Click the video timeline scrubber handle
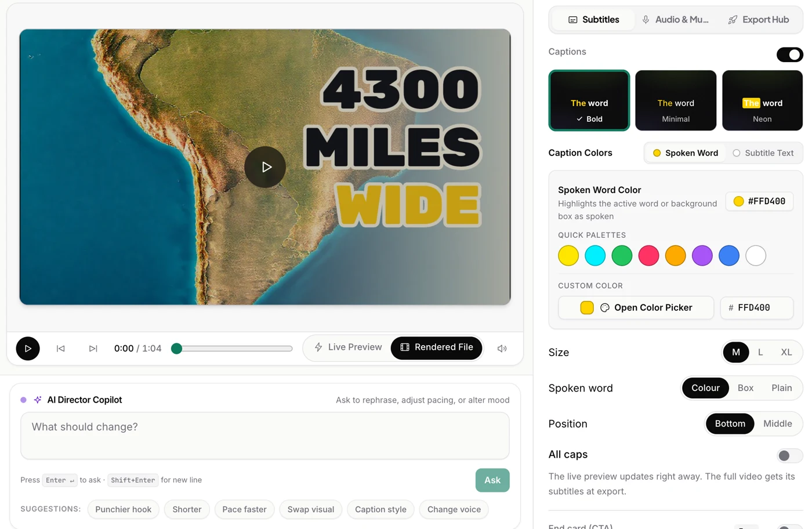812x529 pixels. point(177,349)
